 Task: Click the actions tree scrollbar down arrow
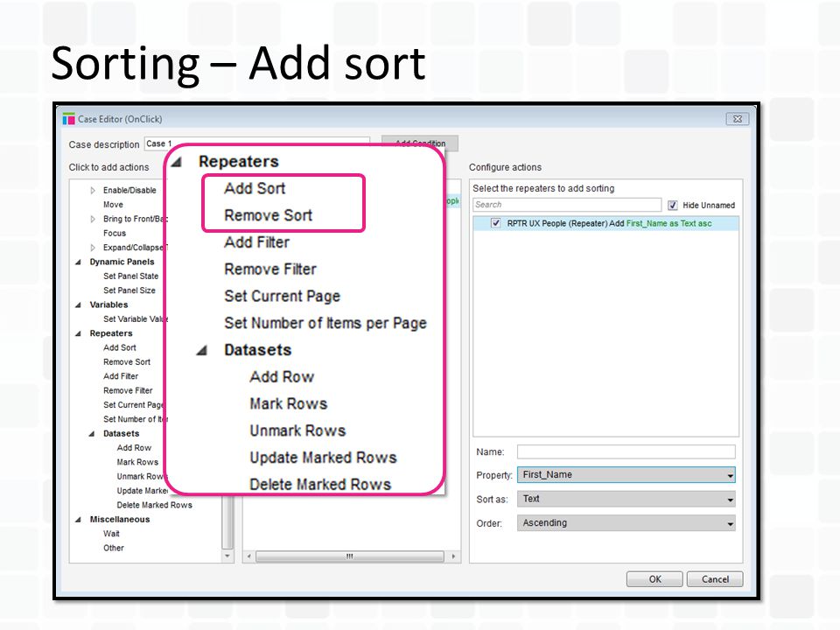[227, 556]
